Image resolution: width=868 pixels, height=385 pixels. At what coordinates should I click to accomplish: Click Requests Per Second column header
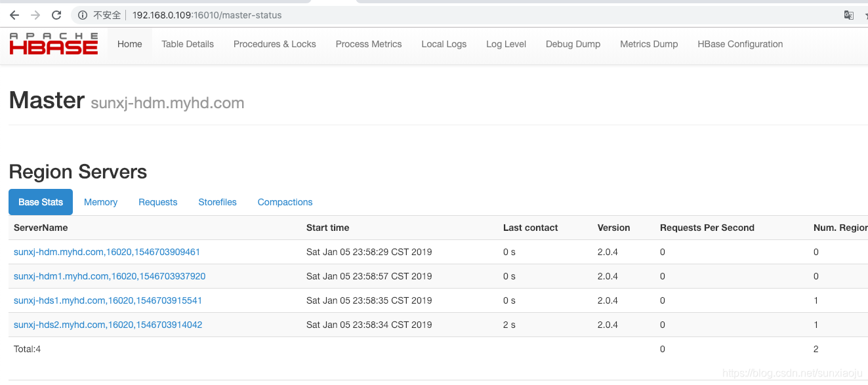point(707,228)
